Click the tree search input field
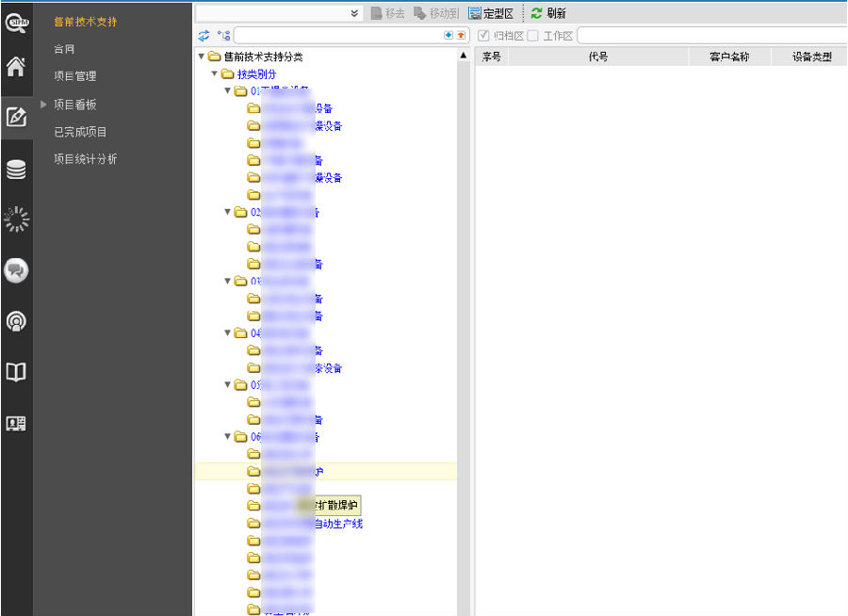Viewport: 848px width, 616px height. [x=337, y=35]
